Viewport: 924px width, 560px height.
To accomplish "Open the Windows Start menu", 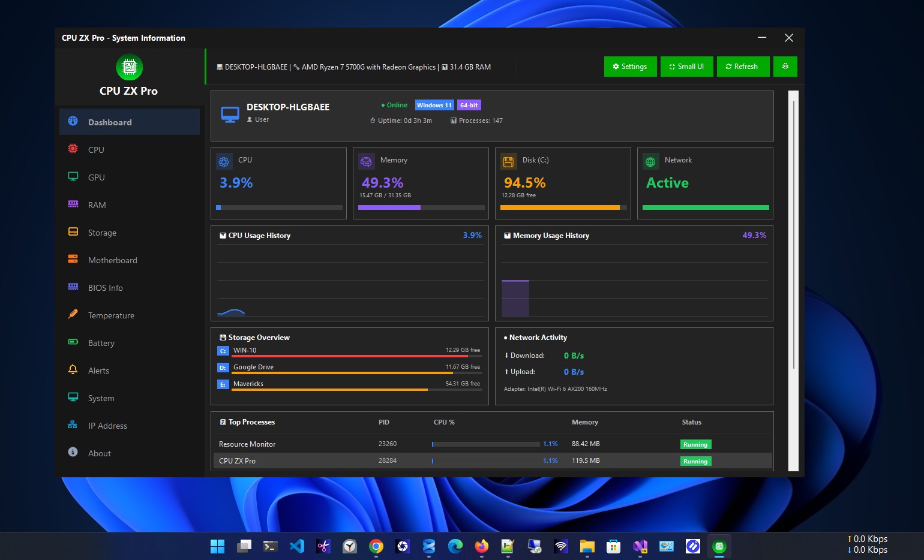I will coord(217,546).
